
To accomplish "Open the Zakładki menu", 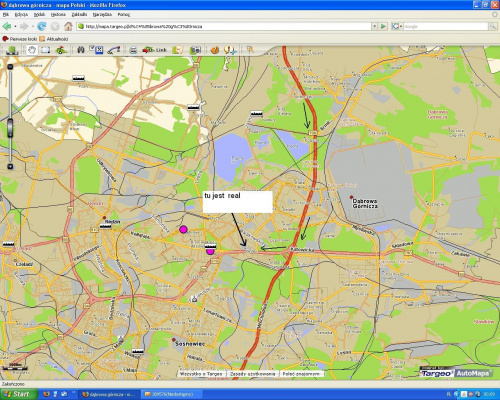I will tap(79, 14).
